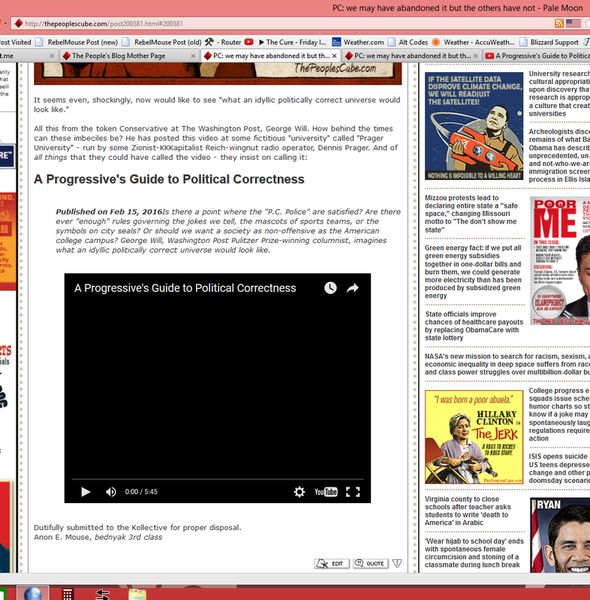This screenshot has height=600, width=590.
Task: Open Alt Codes bookmark
Action: 408,42
